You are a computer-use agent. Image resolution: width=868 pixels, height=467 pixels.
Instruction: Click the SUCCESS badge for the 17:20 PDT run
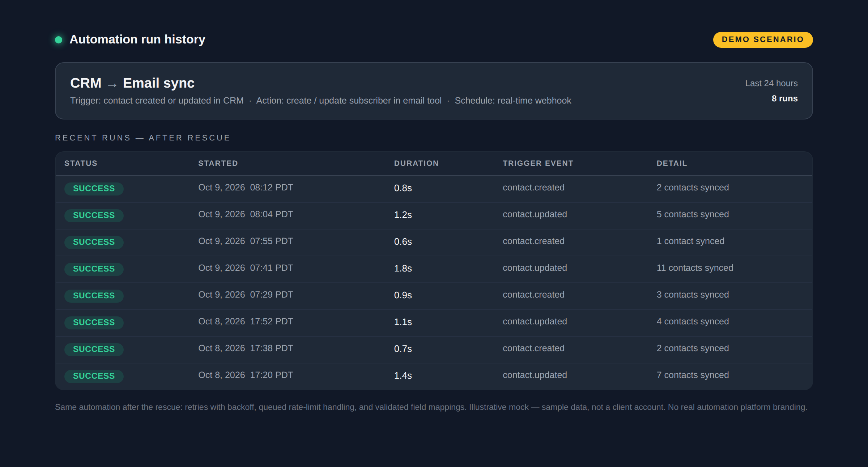pos(94,376)
